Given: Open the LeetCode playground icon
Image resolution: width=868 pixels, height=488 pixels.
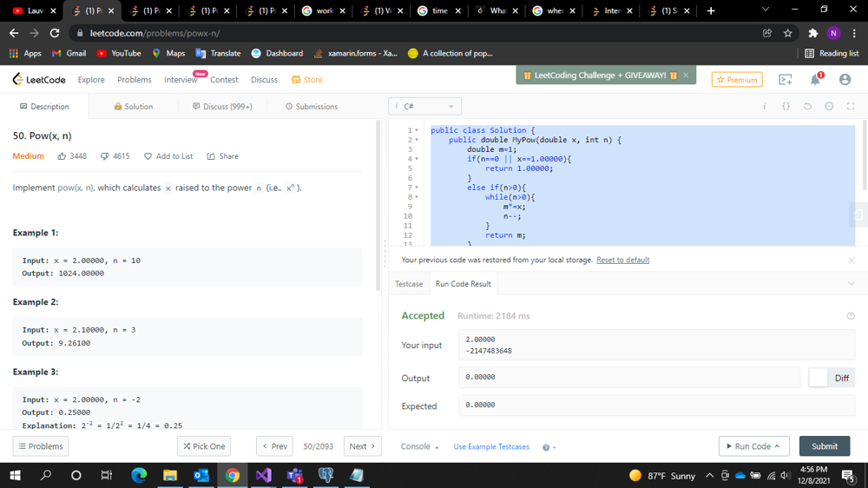Looking at the screenshot, I should (786, 80).
